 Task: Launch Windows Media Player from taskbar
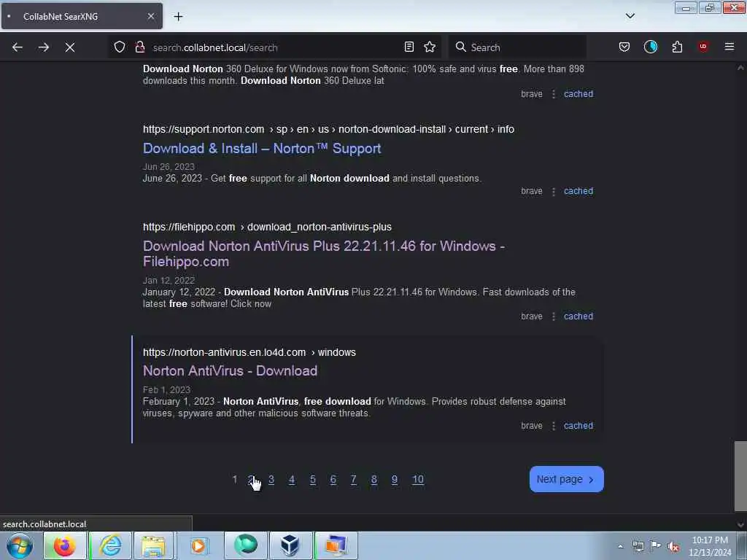(198, 545)
